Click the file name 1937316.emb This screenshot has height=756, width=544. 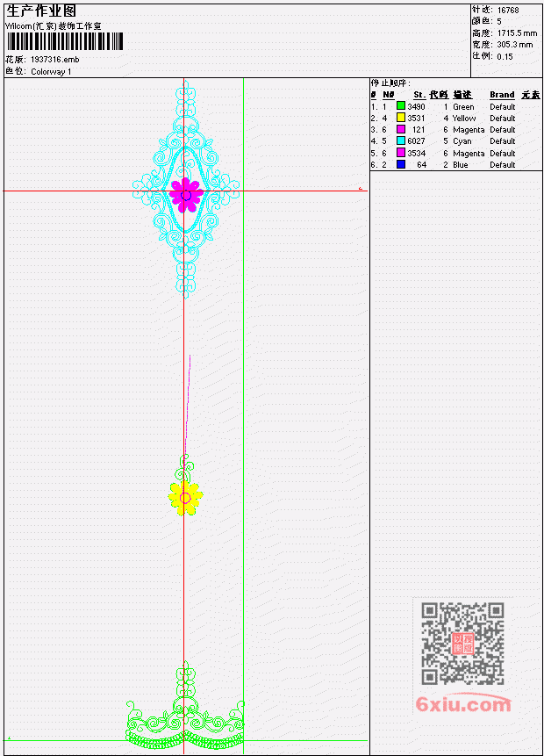(55, 60)
